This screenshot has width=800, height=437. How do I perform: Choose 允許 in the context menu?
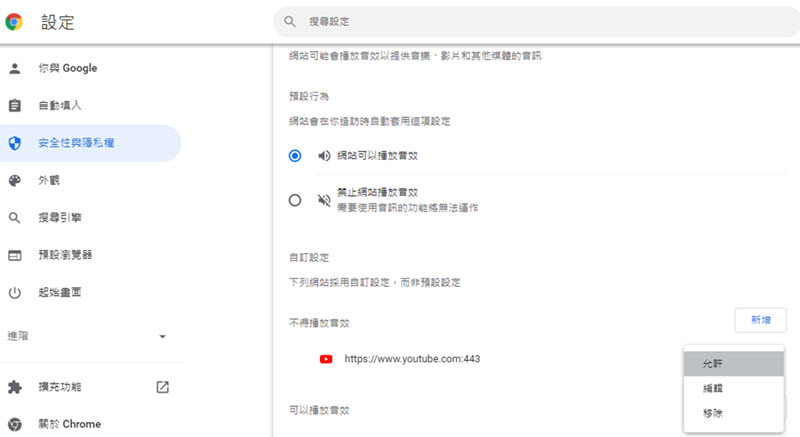[x=734, y=364]
